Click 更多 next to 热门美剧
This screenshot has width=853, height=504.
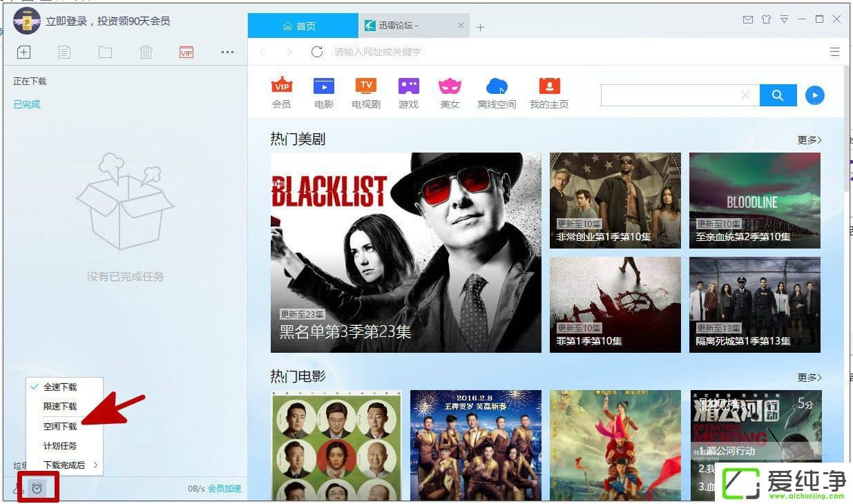coord(809,140)
